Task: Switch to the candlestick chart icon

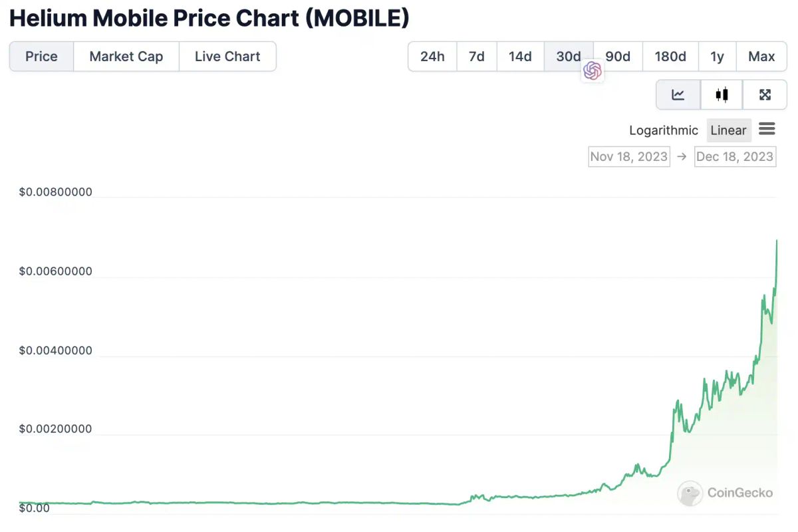Action: 721,94
